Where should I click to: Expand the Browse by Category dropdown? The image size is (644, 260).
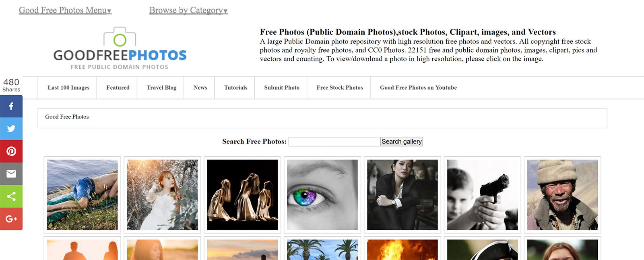(188, 10)
